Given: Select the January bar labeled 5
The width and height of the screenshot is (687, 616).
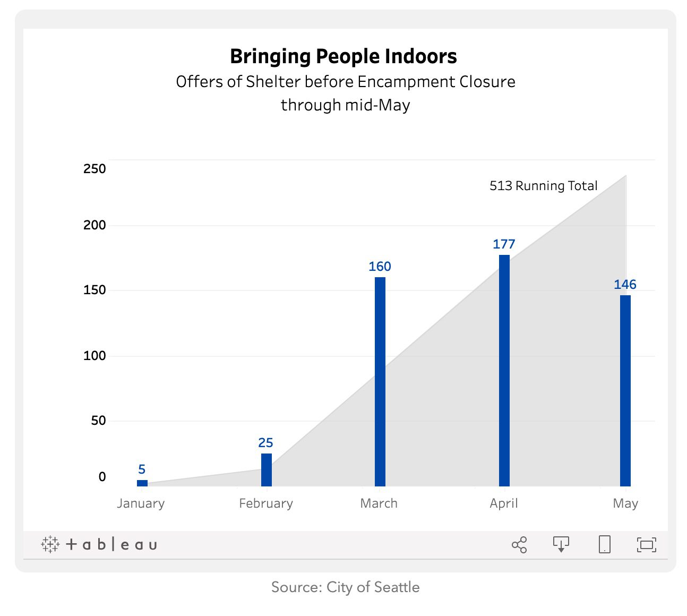Looking at the screenshot, I should coord(142,483).
